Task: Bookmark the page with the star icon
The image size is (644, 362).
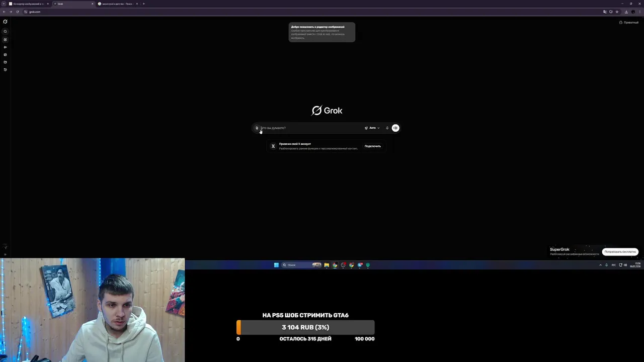Action: (617, 12)
